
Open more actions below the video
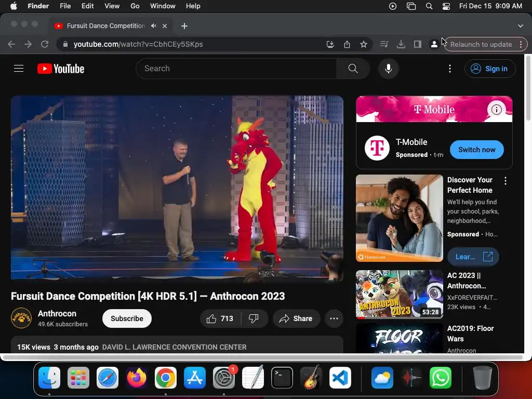point(334,318)
